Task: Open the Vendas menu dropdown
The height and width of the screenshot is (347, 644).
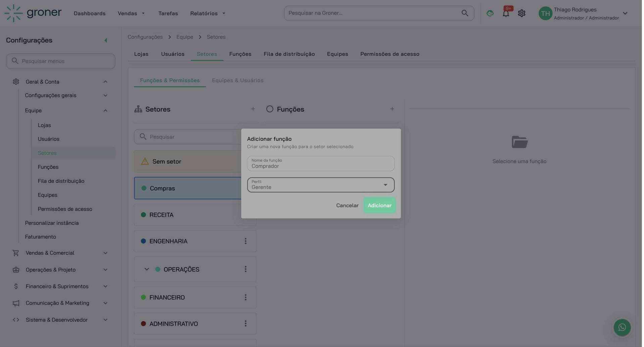Action: pyautogui.click(x=131, y=13)
